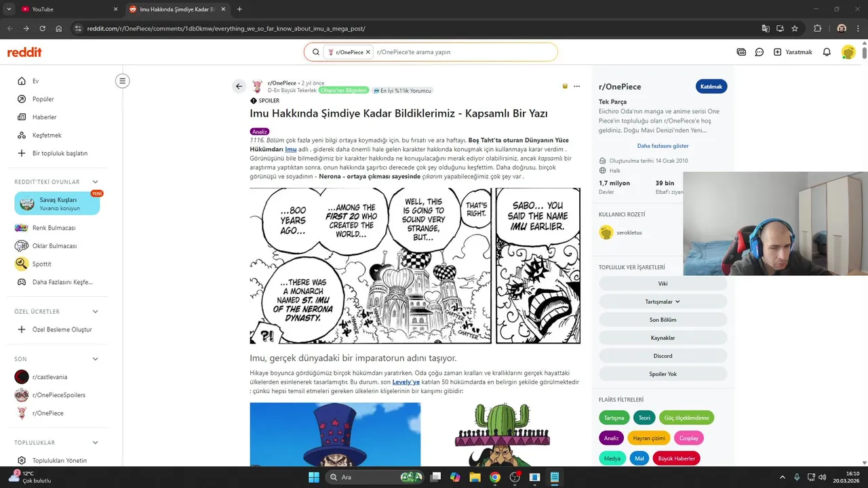868x488 pixels.
Task: Open the Imu link in post text
Action: pos(291,149)
